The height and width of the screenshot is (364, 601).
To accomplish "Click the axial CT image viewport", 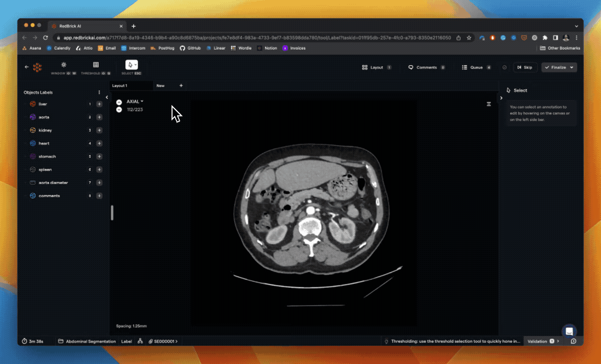I will (304, 213).
